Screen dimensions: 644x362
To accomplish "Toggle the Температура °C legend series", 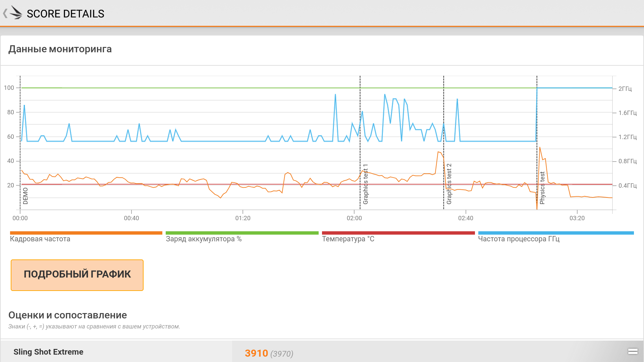I will tap(348, 239).
